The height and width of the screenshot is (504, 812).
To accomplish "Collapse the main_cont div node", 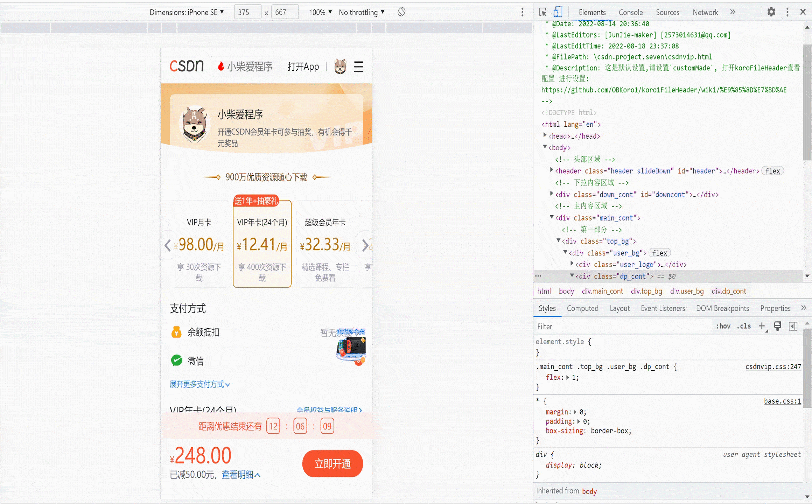I will [x=552, y=217].
